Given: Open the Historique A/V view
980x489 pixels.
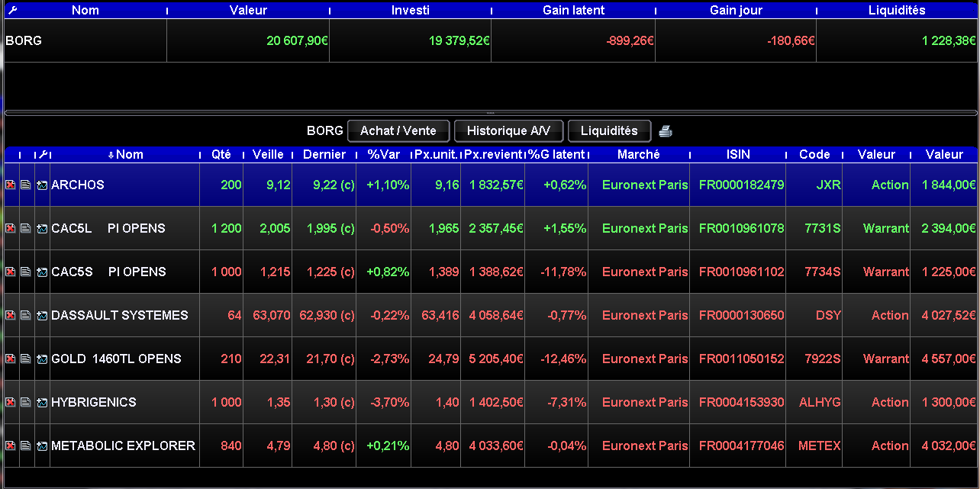Looking at the screenshot, I should (508, 131).
